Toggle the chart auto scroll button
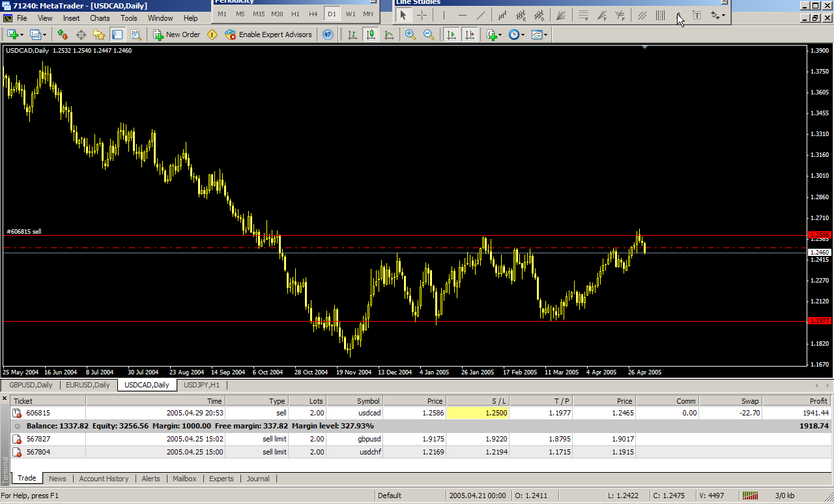This screenshot has width=834, height=504. [451, 35]
